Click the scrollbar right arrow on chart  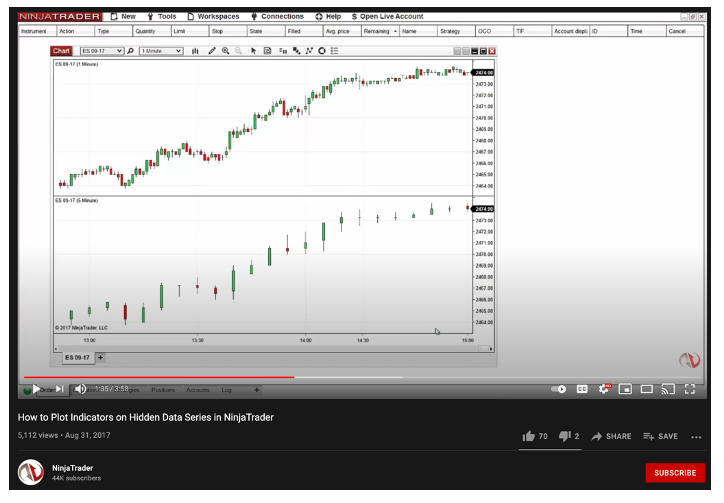point(491,349)
